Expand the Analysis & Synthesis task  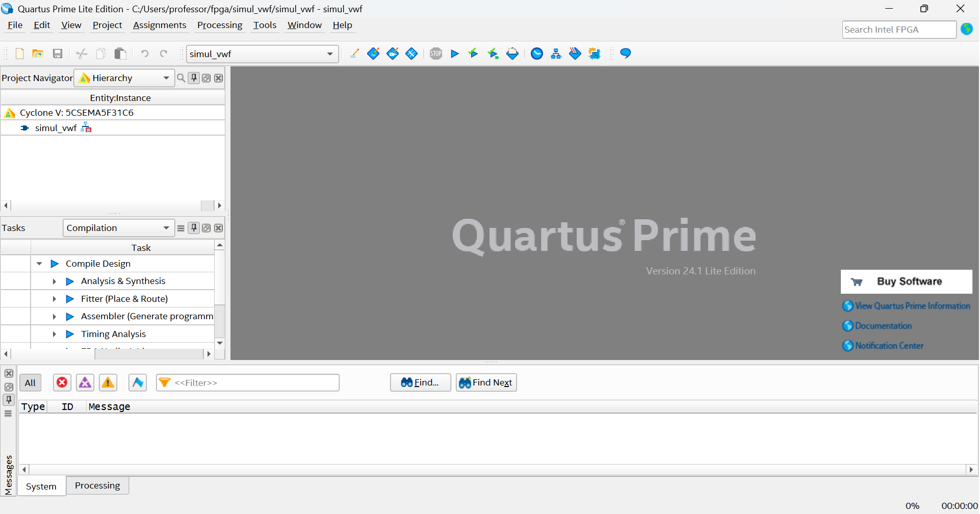[x=54, y=281]
